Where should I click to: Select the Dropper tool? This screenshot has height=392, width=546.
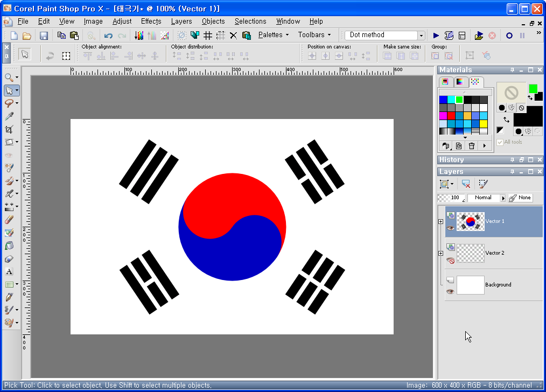pyautogui.click(x=8, y=116)
